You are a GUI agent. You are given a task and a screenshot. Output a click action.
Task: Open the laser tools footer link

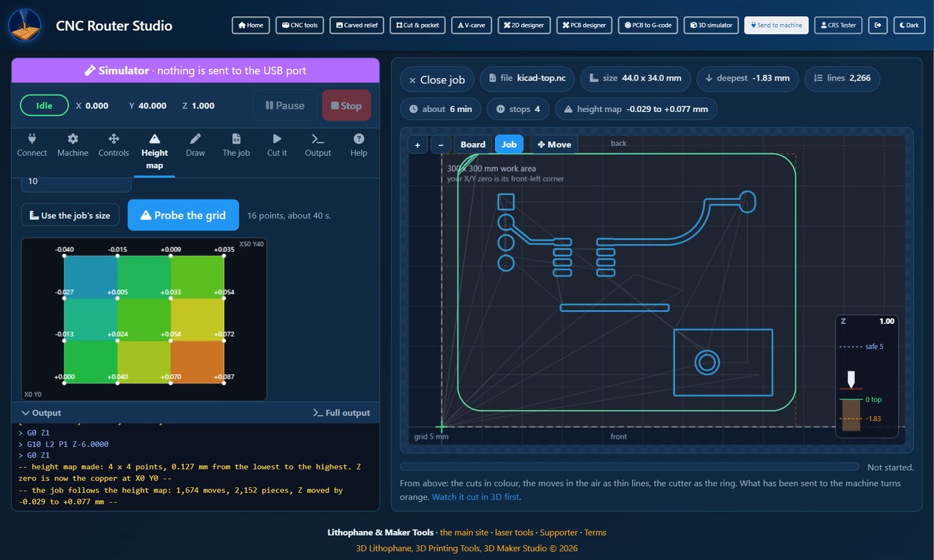click(x=514, y=532)
